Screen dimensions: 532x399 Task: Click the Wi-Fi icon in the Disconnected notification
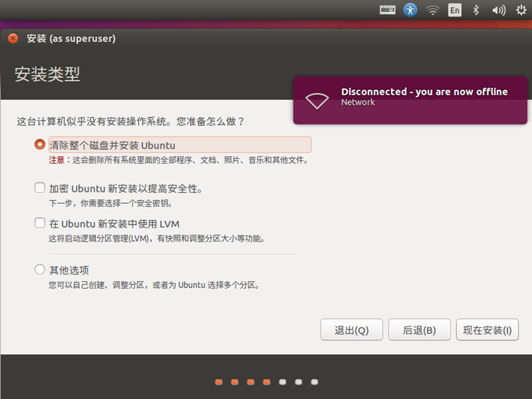click(317, 101)
